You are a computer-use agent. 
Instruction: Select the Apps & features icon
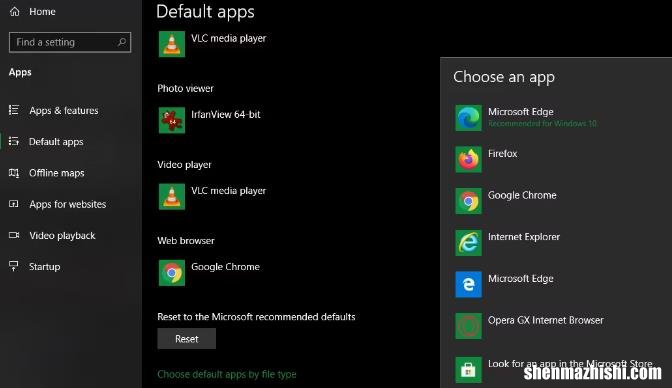pos(14,110)
